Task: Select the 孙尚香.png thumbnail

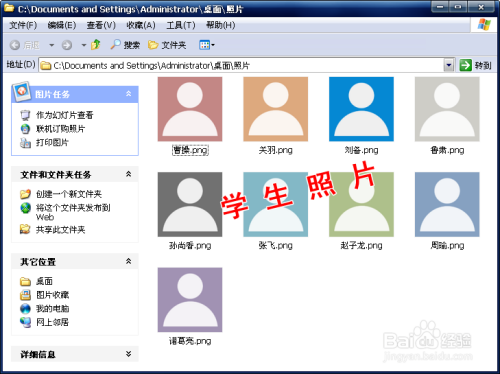Action: click(190, 205)
